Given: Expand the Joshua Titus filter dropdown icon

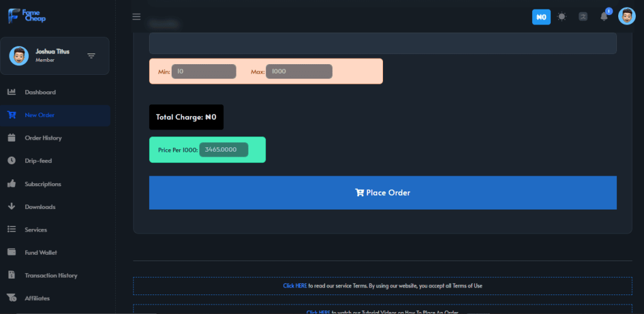Looking at the screenshot, I should (91, 56).
